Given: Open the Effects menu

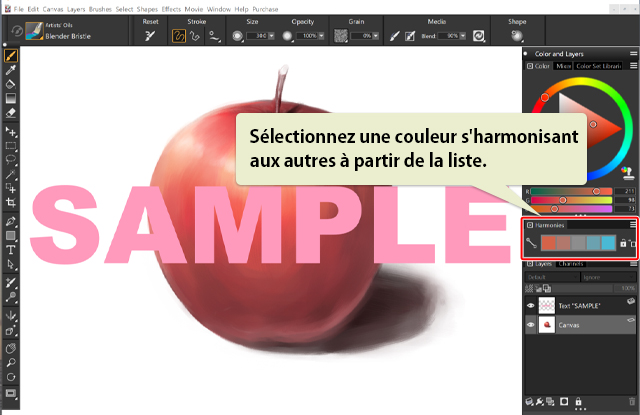Looking at the screenshot, I should pyautogui.click(x=171, y=8).
